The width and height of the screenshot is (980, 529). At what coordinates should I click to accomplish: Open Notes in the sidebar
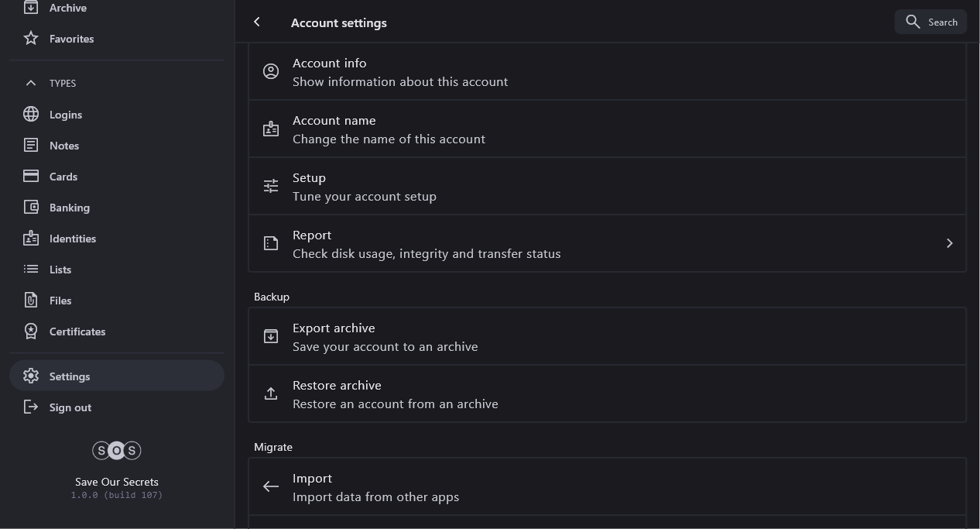(63, 146)
